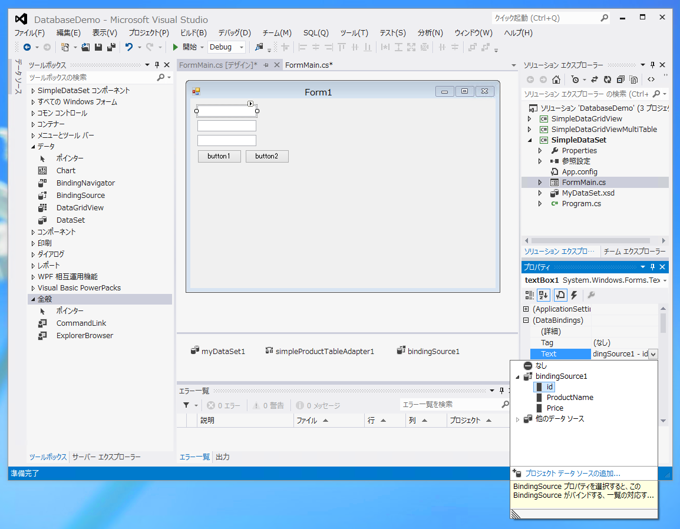
Task: Select the DataGridView toolbox item
Action: [80, 208]
